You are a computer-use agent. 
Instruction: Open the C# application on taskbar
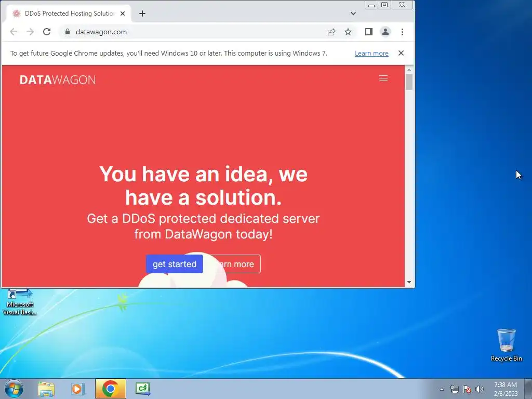[x=143, y=389]
